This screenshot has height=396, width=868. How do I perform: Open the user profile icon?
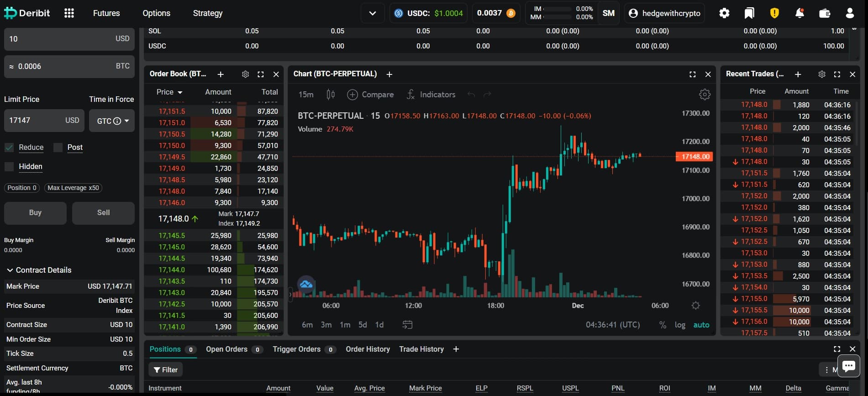coord(850,13)
